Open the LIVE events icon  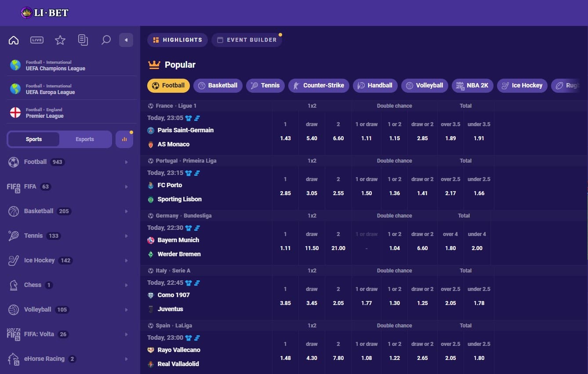37,40
